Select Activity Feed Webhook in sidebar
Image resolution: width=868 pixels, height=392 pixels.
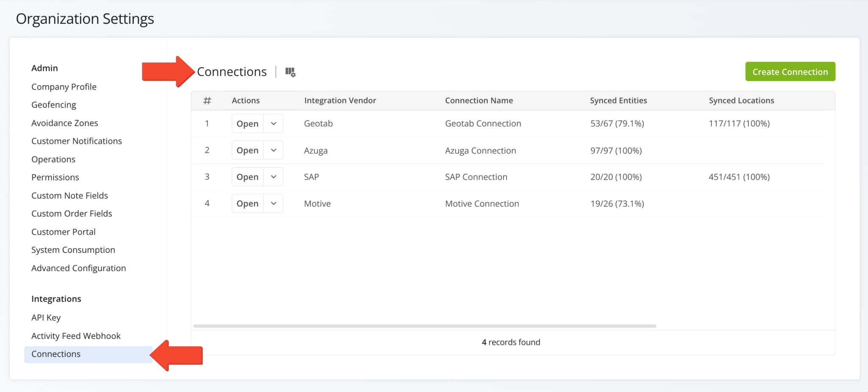tap(76, 336)
